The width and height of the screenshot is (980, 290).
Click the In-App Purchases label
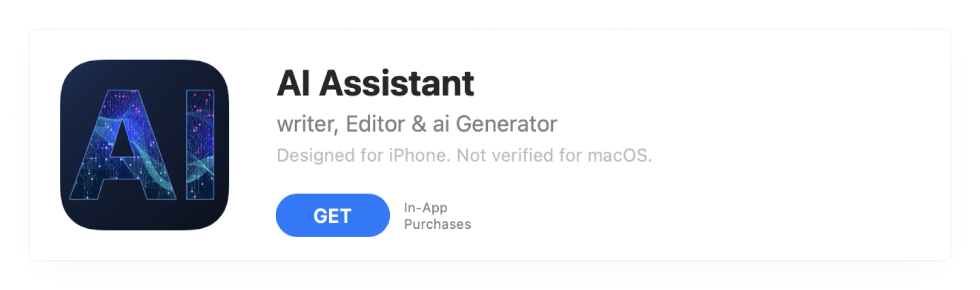coord(437,216)
